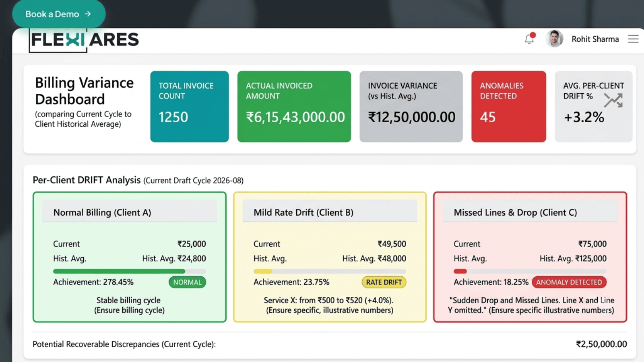Open the Anomalies Detected card
Screen dimensions: 644x362
509,107
